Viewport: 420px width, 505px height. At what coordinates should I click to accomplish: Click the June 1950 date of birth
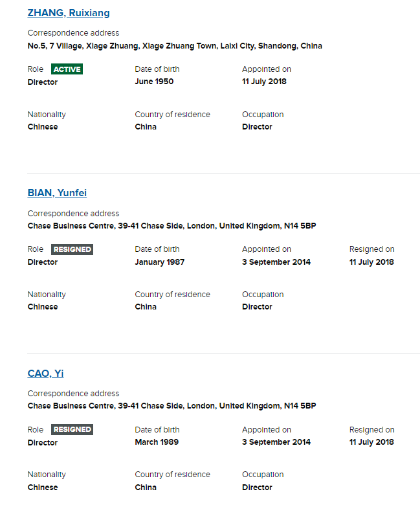pyautogui.click(x=154, y=82)
